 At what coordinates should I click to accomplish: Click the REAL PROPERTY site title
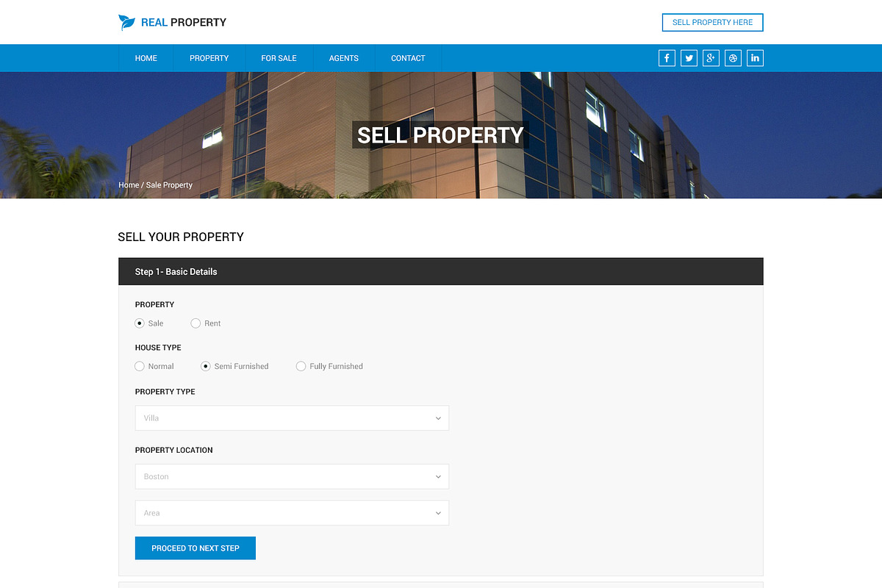point(184,23)
